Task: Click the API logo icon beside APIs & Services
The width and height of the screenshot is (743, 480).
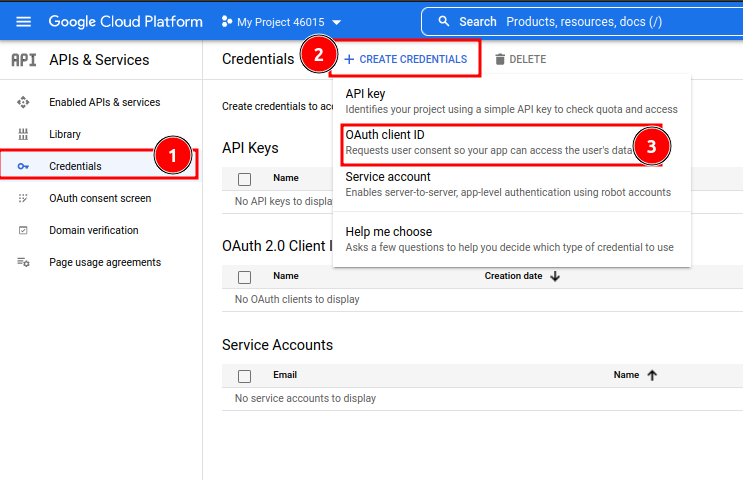Action: [24, 60]
